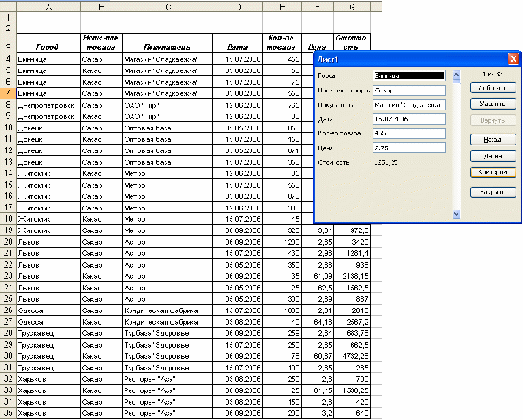Click Харьков cell in row 35
This screenshot has width=523, height=420.
(x=49, y=413)
